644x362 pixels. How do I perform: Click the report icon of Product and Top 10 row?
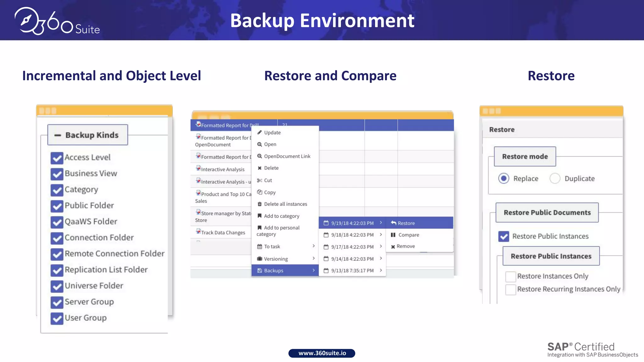click(198, 193)
